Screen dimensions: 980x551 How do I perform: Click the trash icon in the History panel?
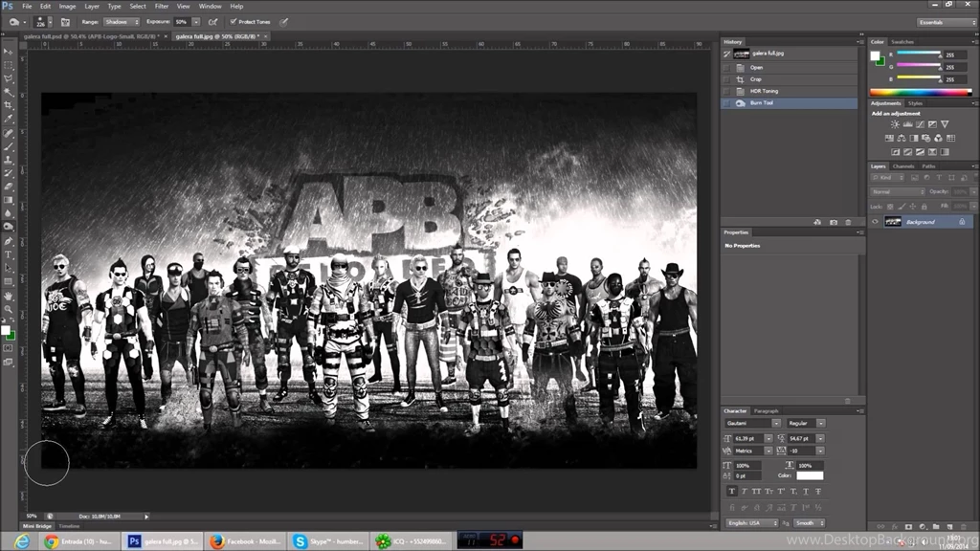[x=848, y=222]
